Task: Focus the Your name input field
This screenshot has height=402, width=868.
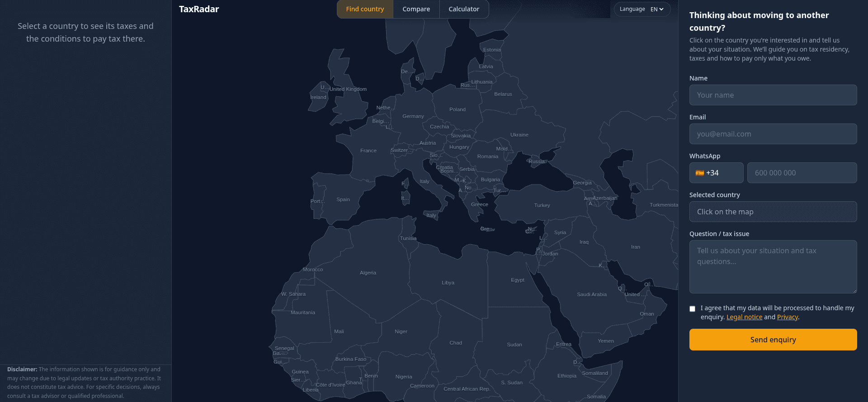Action: (x=773, y=95)
